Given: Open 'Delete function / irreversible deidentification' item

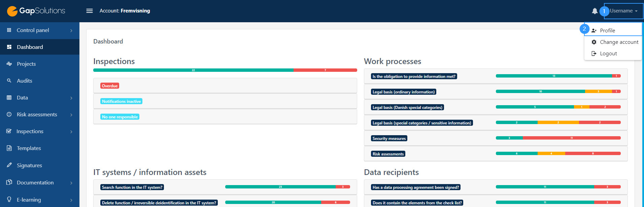Looking at the screenshot, I should pos(159,203).
